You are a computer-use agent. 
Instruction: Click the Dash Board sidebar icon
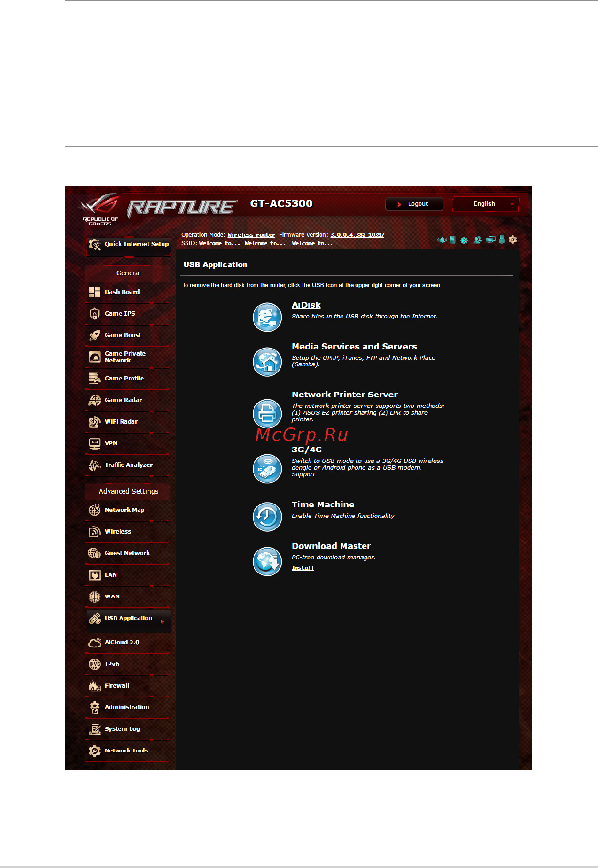point(94,292)
